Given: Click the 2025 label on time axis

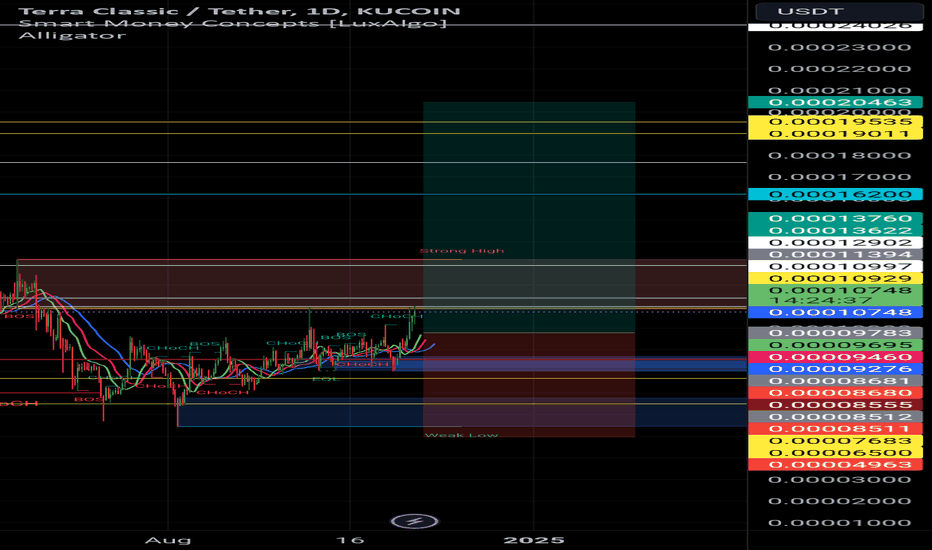Looking at the screenshot, I should [534, 540].
